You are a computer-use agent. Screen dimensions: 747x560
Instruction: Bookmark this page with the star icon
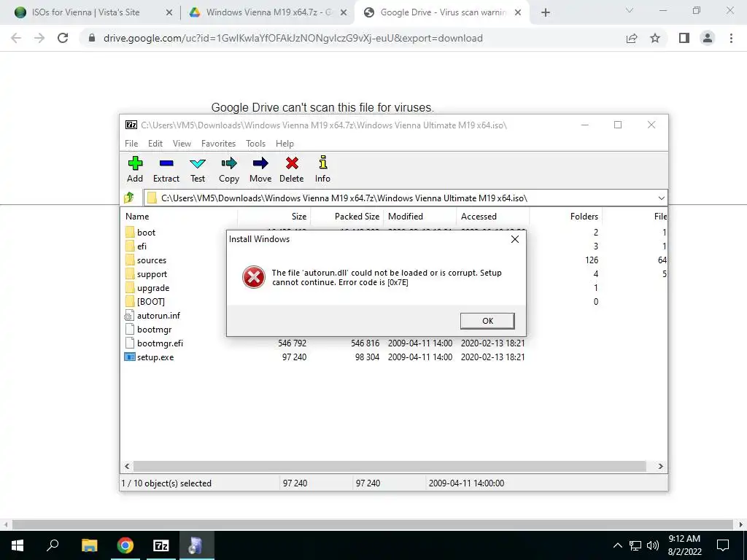[x=655, y=38]
